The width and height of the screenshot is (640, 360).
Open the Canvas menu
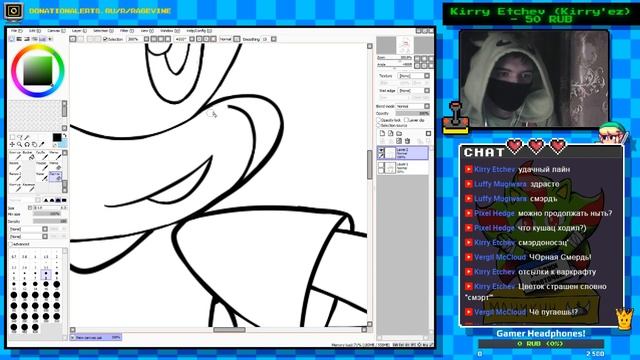pos(56,31)
